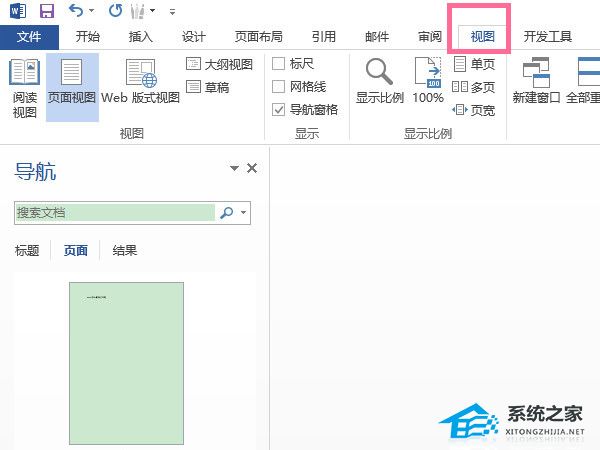Image resolution: width=600 pixels, height=450 pixels.
Task: Choose 多页 multiple pages zoom
Action: point(474,87)
